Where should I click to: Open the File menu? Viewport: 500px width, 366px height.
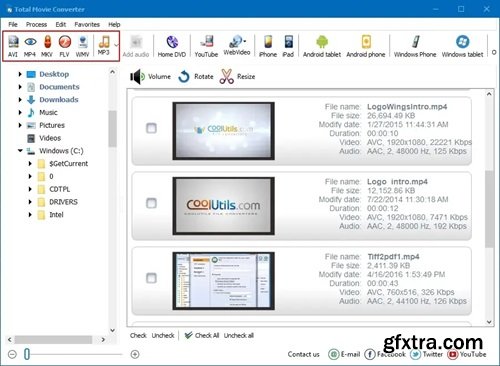coord(13,24)
